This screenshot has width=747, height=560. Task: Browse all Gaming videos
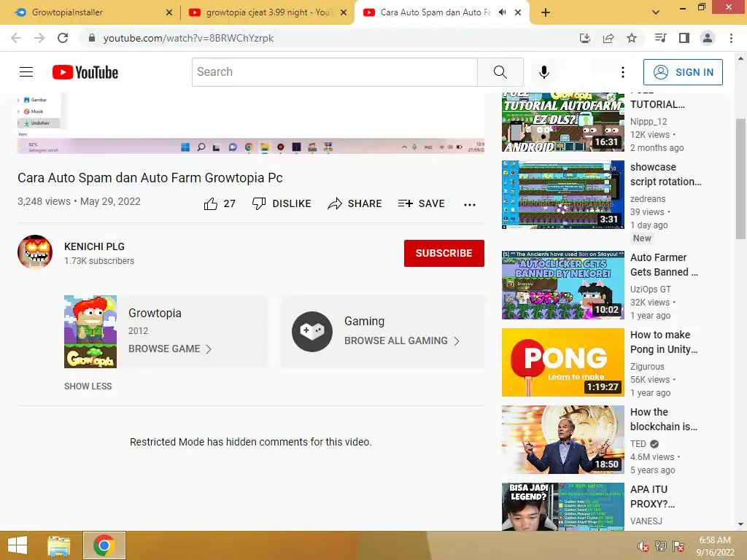point(402,341)
